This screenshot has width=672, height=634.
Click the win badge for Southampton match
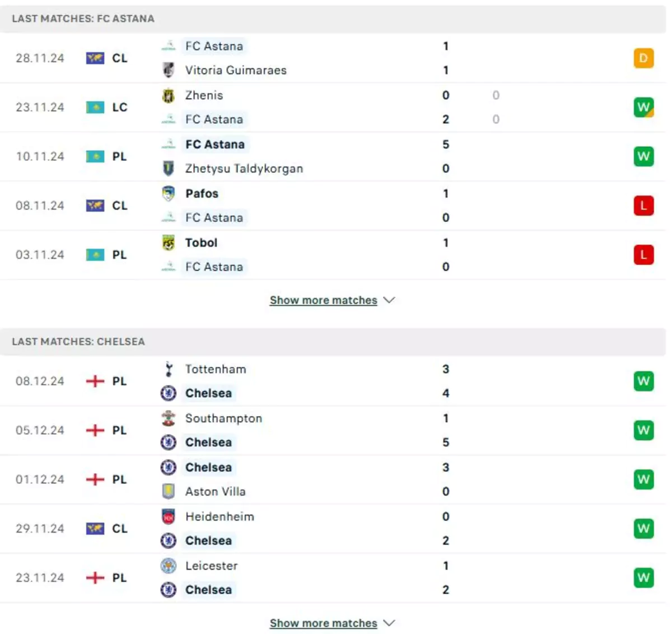click(x=643, y=430)
